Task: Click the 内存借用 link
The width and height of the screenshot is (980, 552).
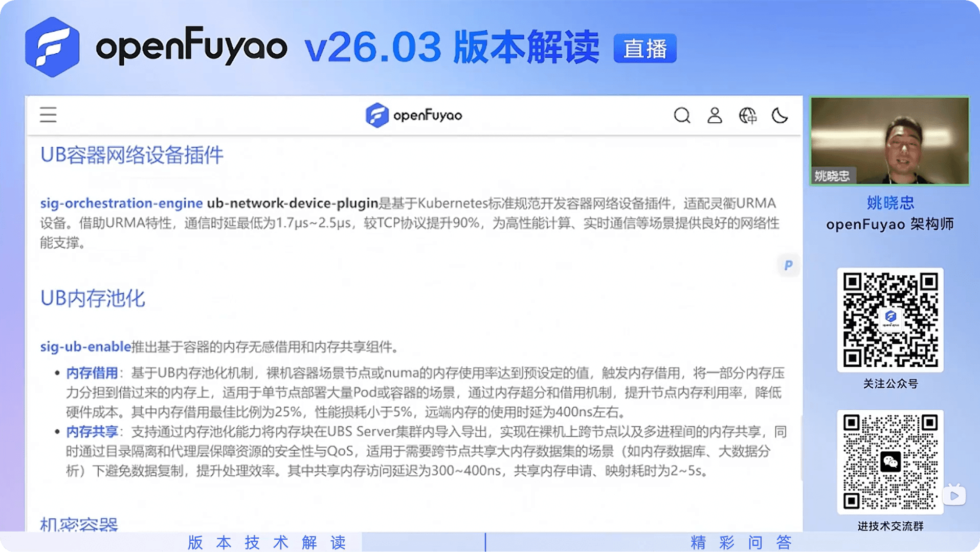Action: [x=92, y=373]
